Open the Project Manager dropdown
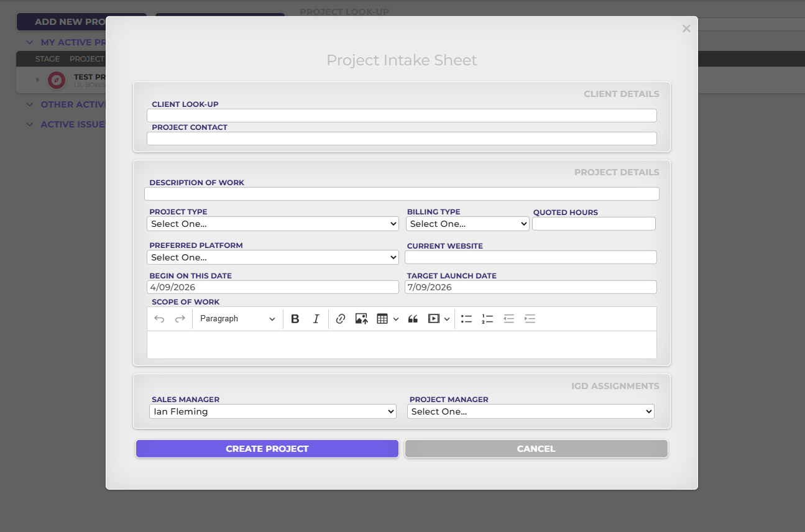The height and width of the screenshot is (532, 805). pyautogui.click(x=531, y=411)
